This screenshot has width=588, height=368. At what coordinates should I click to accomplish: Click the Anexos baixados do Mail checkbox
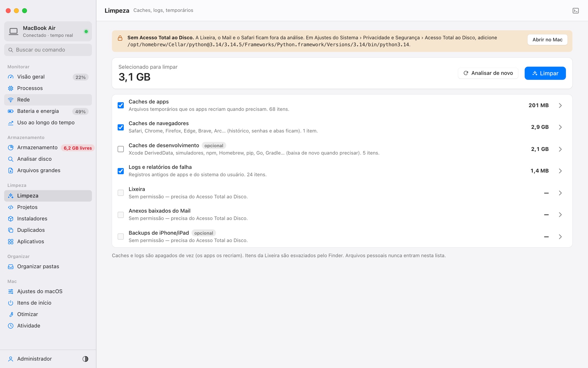pos(121,215)
